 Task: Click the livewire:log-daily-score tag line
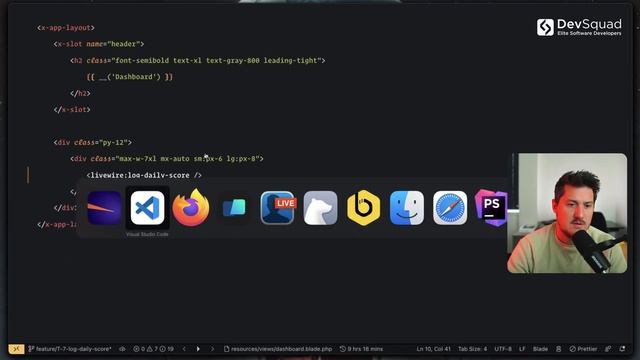144,175
